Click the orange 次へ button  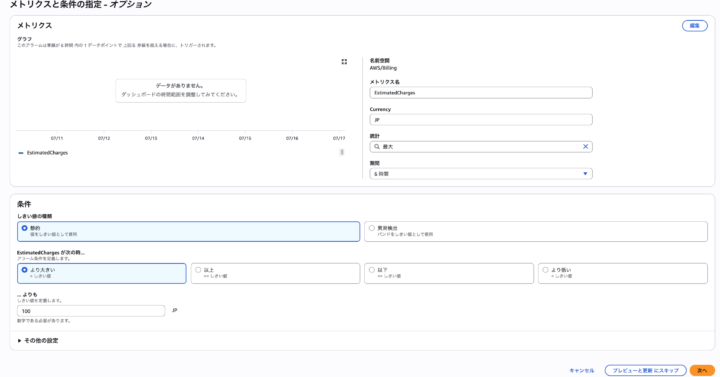point(702,371)
